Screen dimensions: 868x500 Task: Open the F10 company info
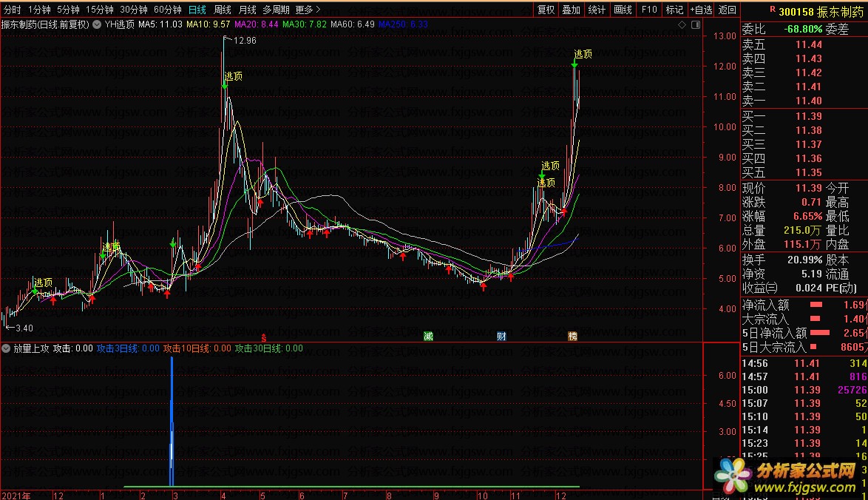(649, 10)
